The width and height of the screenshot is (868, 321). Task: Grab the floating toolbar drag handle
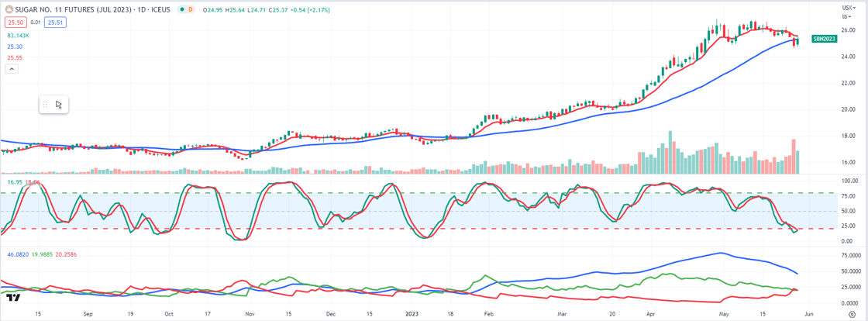point(46,105)
